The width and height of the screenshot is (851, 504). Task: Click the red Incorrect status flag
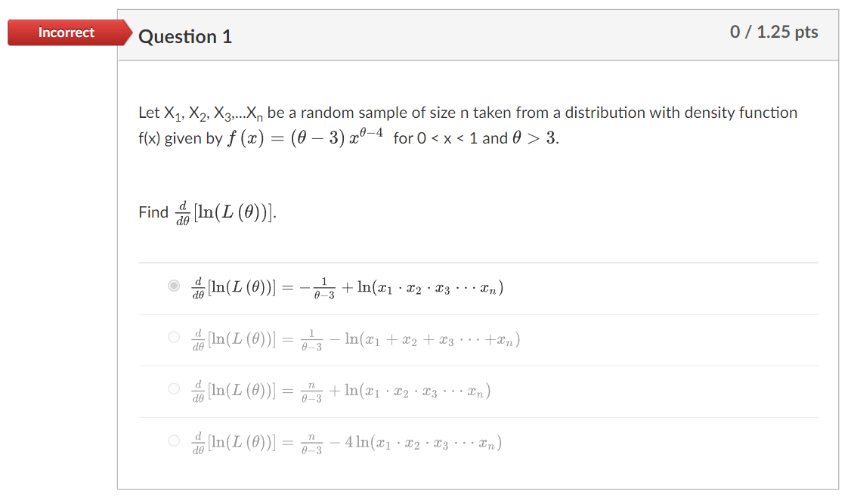66,32
